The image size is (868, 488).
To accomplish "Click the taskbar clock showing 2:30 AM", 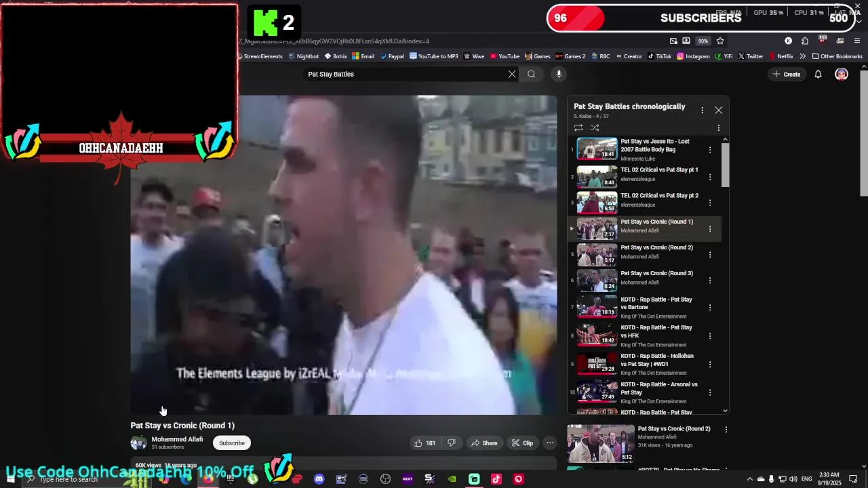I will coord(829,479).
